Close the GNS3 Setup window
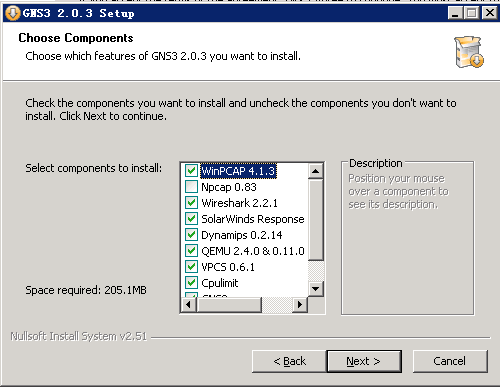This screenshot has width=500, height=387. pyautogui.click(x=490, y=13)
